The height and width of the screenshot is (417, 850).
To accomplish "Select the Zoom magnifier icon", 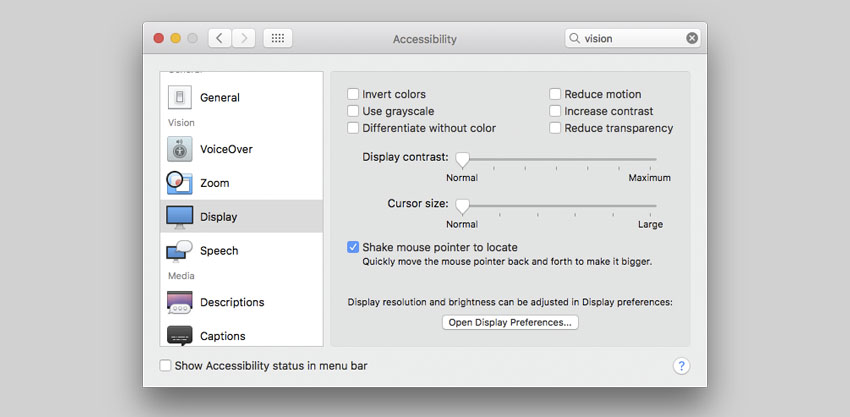I will pyautogui.click(x=179, y=183).
